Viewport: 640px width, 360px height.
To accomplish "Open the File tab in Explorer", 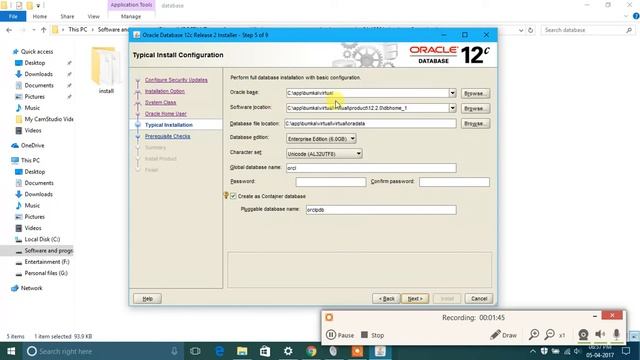I will coord(13,16).
